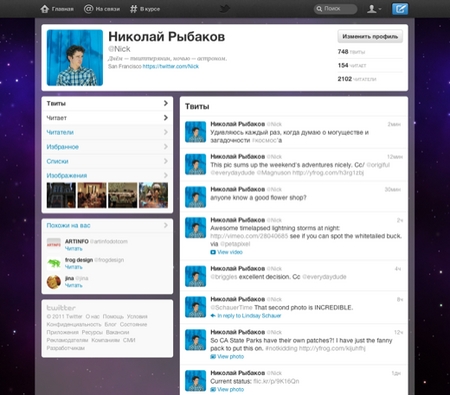Compose a new tweet with the blue button
Image resolution: width=450 pixels, height=395 pixels.
click(400, 9)
